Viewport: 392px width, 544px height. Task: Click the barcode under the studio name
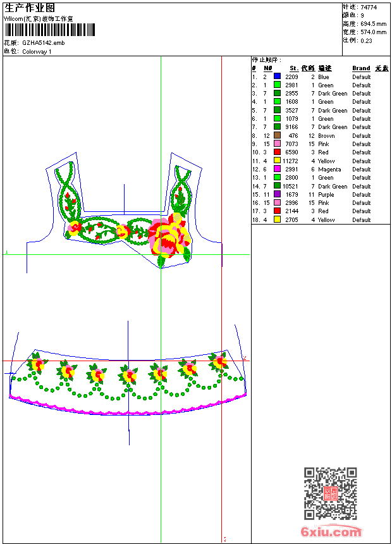[49, 30]
